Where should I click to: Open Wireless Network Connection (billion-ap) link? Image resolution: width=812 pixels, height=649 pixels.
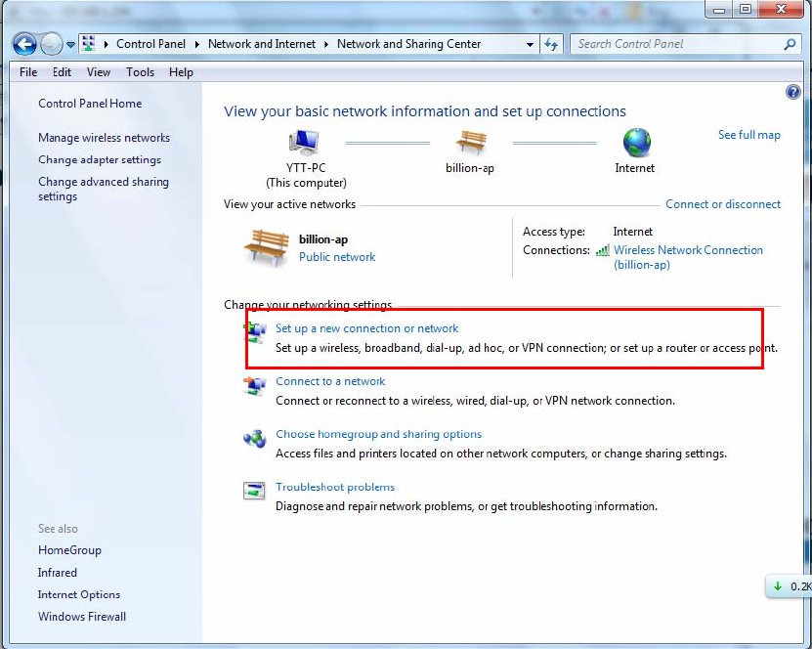[x=688, y=257]
